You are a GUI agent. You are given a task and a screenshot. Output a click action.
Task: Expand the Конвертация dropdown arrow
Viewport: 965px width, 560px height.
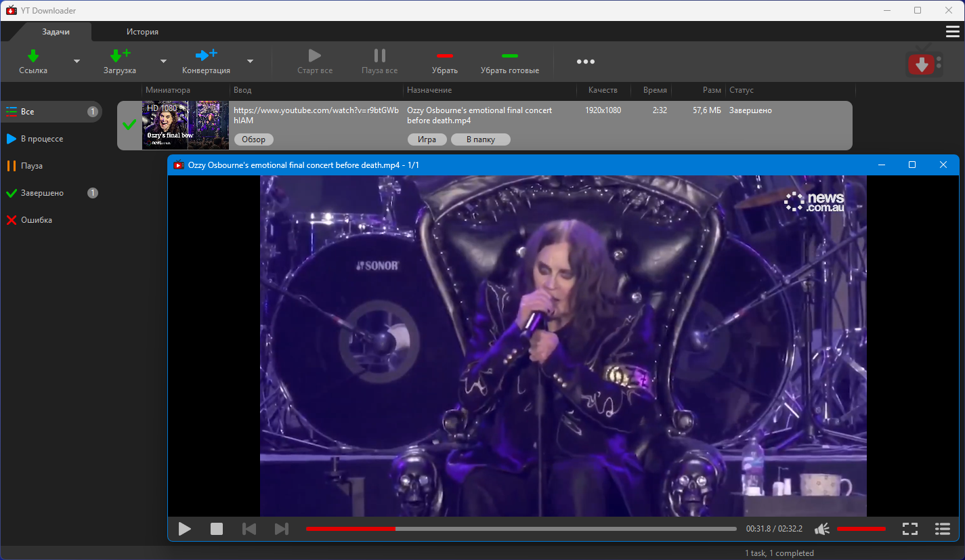click(x=250, y=62)
